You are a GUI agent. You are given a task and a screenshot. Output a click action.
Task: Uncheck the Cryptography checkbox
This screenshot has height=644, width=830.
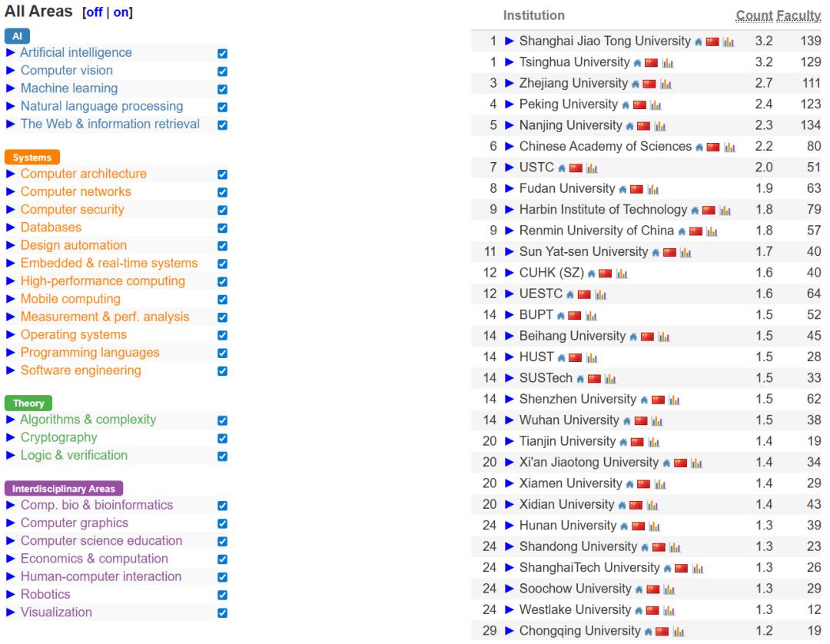coord(222,439)
